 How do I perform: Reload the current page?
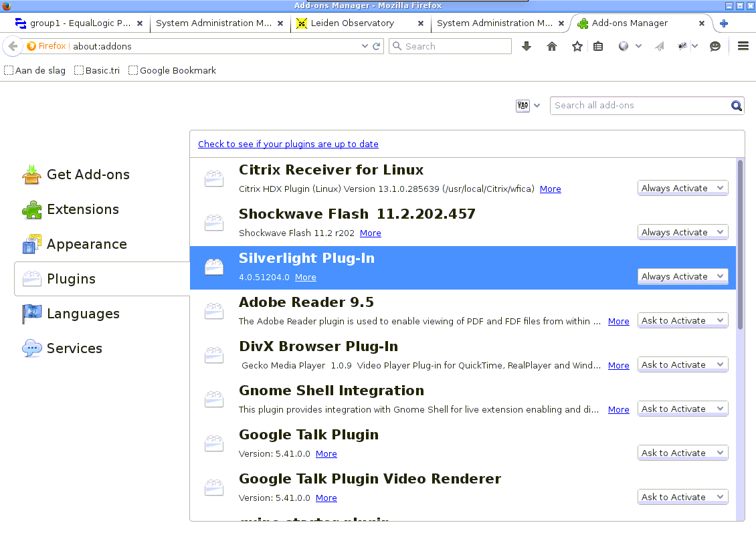pos(377,46)
